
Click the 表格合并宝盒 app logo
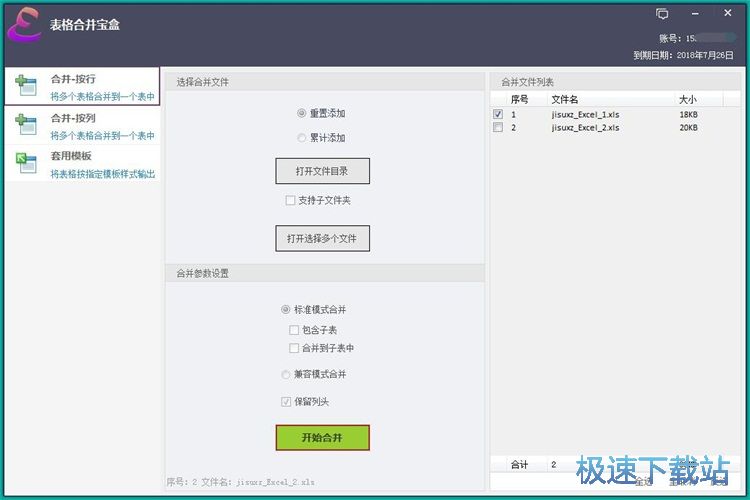[x=24, y=24]
